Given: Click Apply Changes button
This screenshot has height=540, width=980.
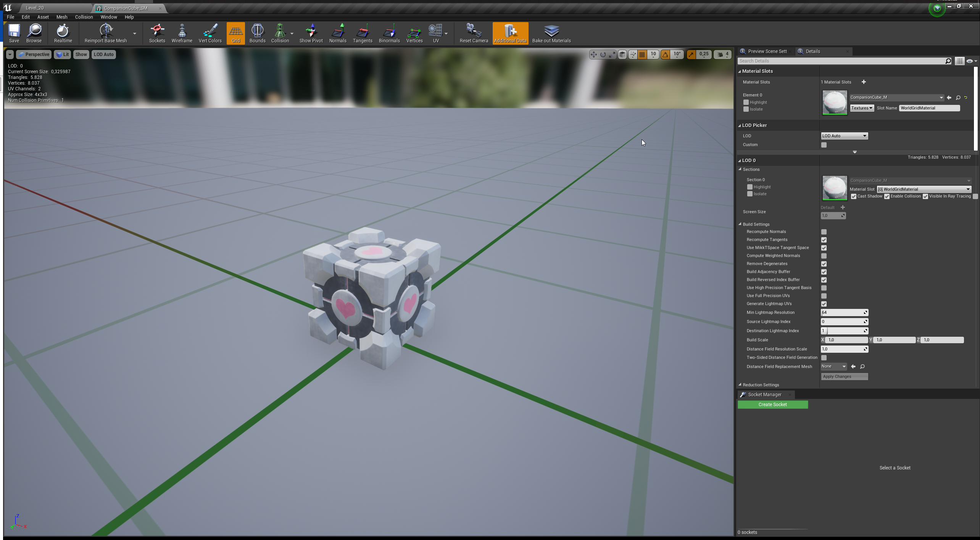Looking at the screenshot, I should point(844,377).
